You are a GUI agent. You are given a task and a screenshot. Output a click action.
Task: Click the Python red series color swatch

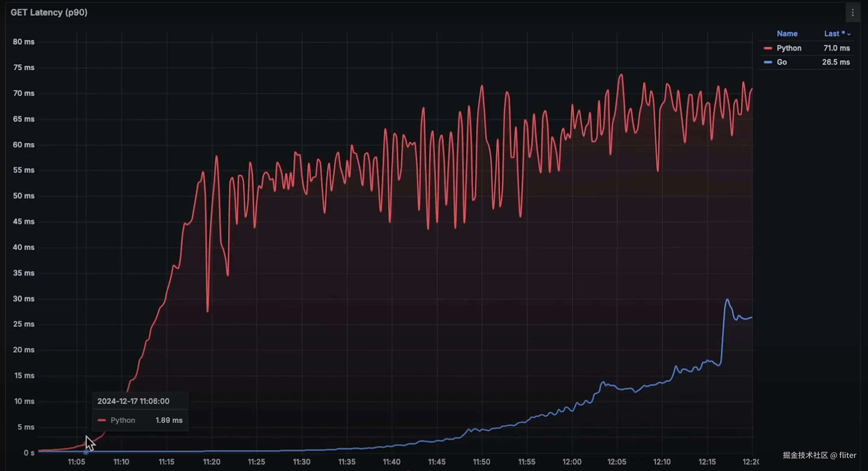pyautogui.click(x=768, y=48)
